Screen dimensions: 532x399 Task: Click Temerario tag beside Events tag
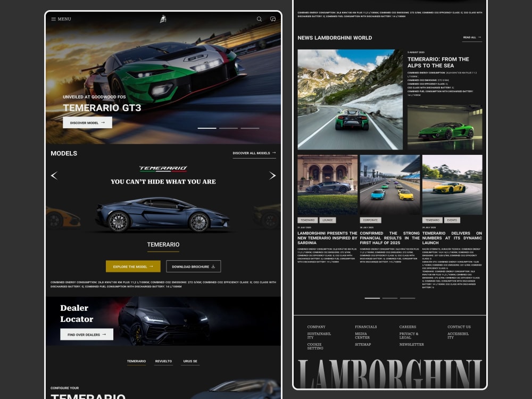[x=432, y=220]
